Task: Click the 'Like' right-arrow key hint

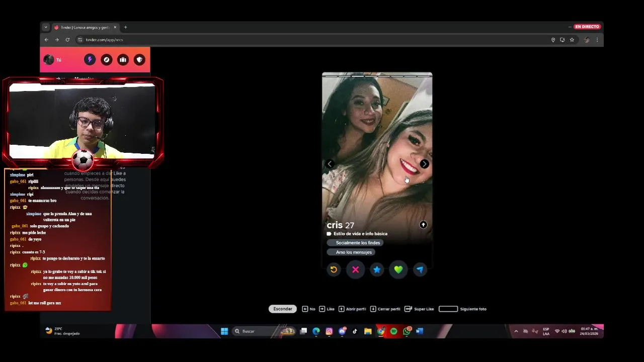Action: click(x=327, y=309)
